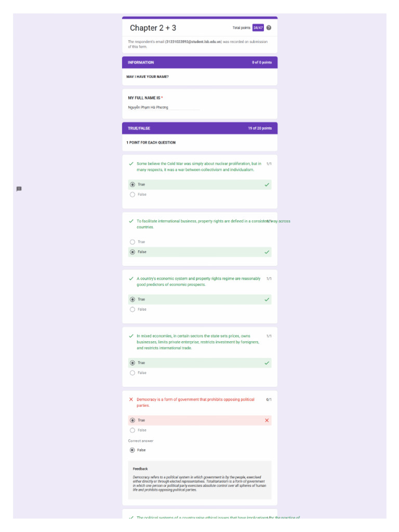Click the Correct answer False radio
The height and width of the screenshot is (532, 399).
point(132,450)
